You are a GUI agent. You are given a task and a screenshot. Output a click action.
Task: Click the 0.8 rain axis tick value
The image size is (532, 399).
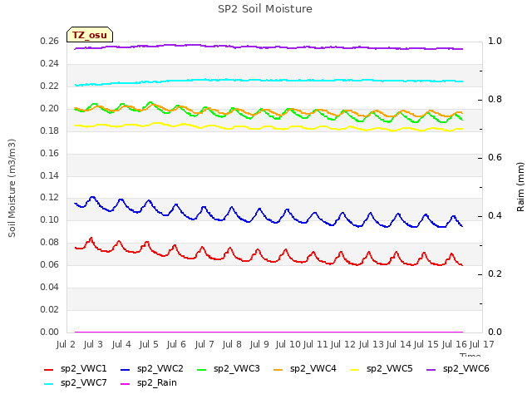(x=495, y=100)
